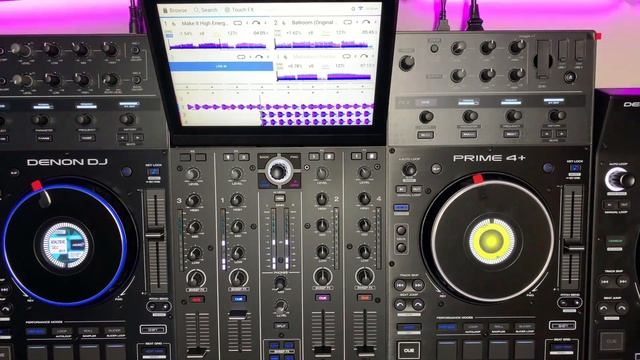Hit the right deck's beat jump back button
The image size is (640, 360).
[401, 304]
